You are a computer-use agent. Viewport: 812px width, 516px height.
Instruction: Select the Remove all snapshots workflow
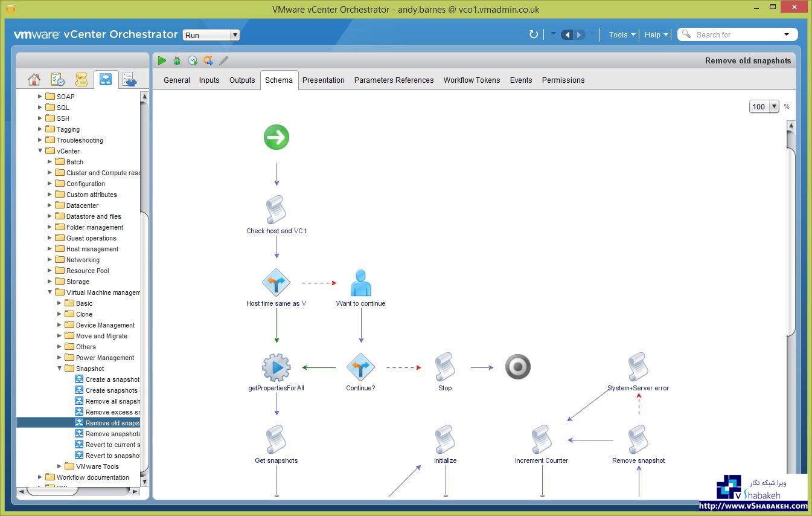pyautogui.click(x=107, y=401)
